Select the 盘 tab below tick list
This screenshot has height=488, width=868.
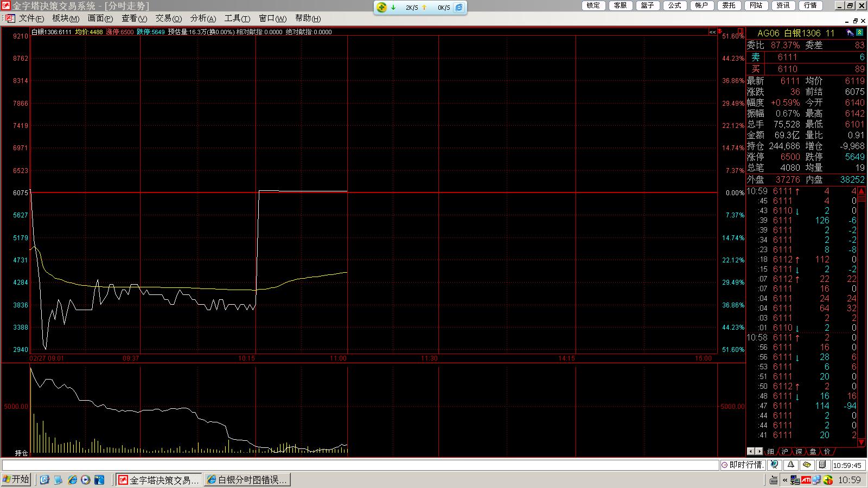coord(813,451)
